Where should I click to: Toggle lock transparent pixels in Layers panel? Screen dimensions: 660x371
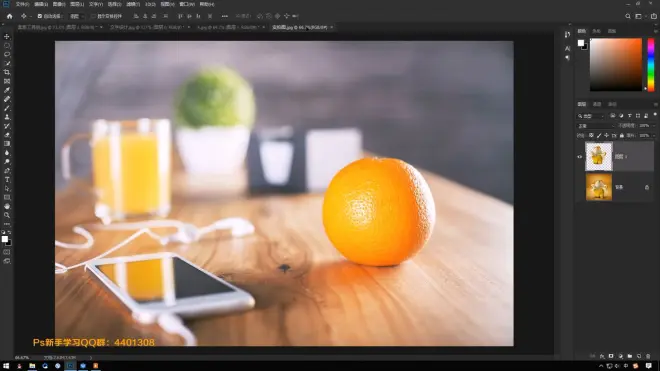(591, 136)
